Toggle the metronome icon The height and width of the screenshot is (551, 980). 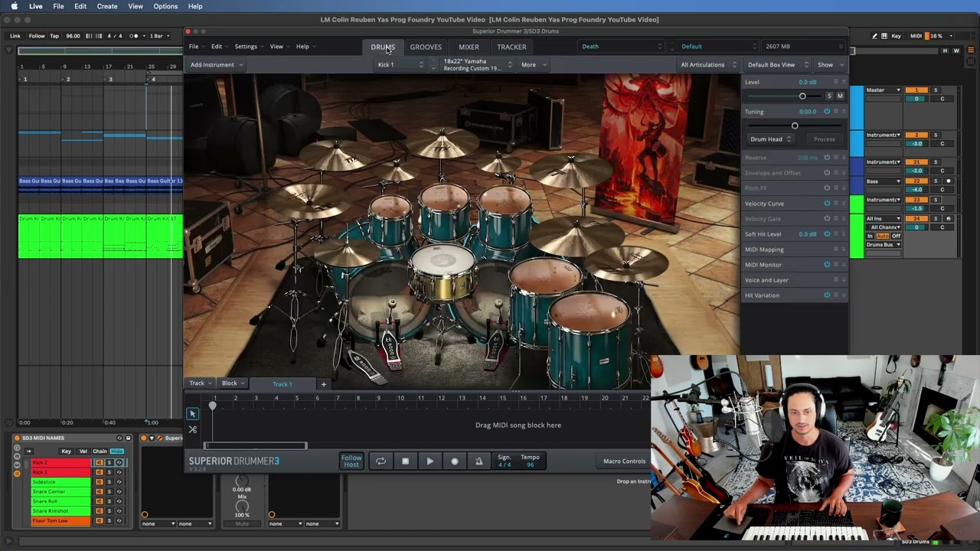pos(479,461)
